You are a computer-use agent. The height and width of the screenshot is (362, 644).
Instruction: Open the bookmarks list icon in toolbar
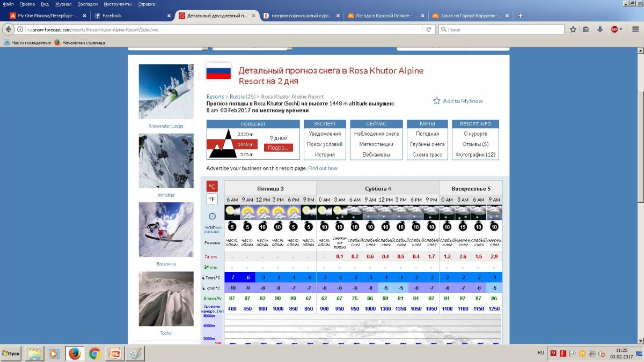pos(586,29)
